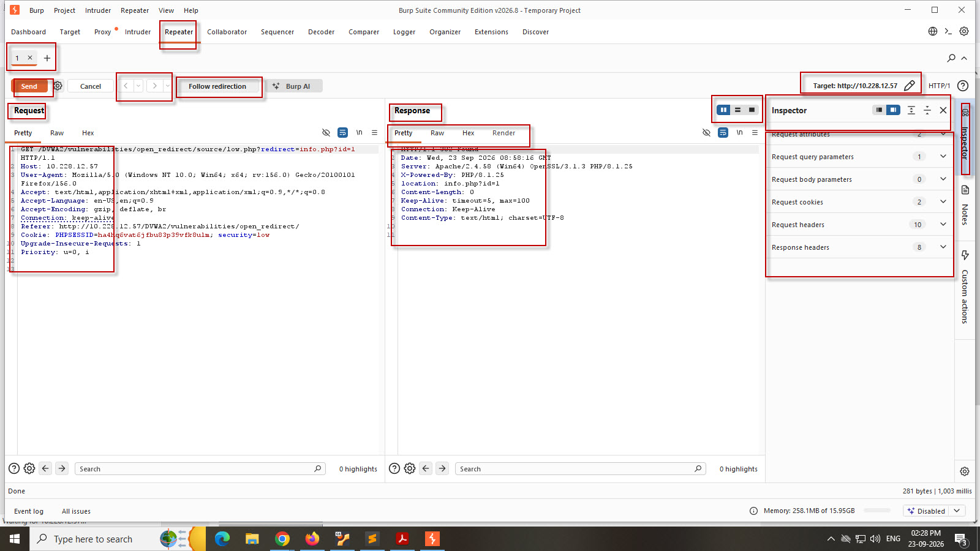Click the orange Send button
This screenshot has width=980, height=551.
click(x=29, y=86)
